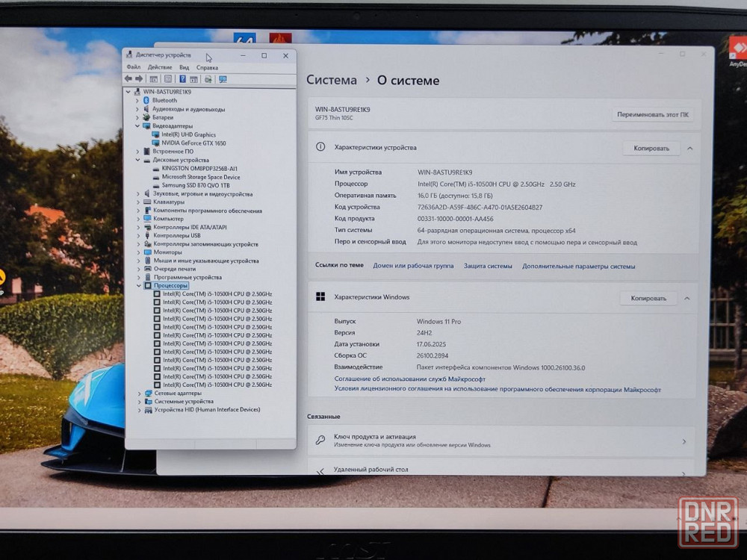Click the red flame desktop icon

click(x=280, y=37)
